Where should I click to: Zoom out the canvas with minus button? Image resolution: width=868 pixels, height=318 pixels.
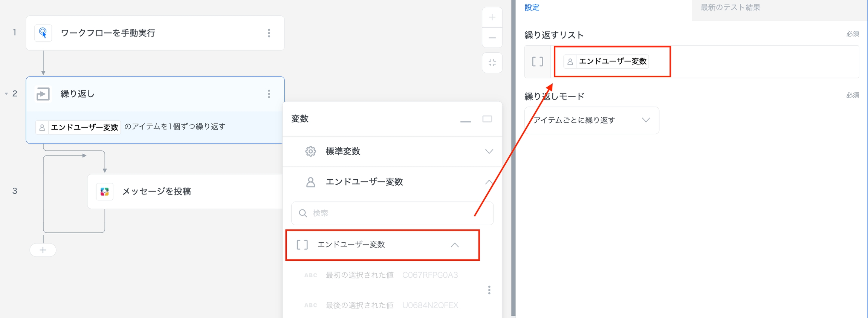492,38
